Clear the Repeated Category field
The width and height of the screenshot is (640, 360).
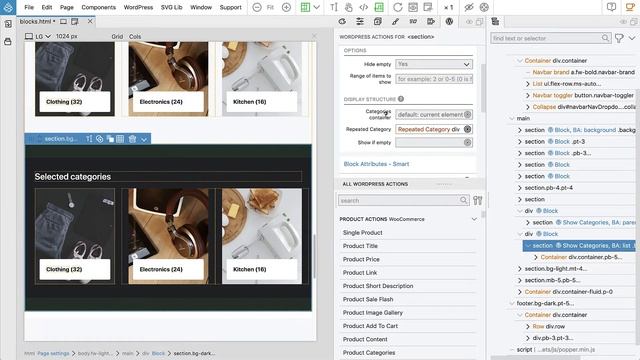pyautogui.click(x=468, y=129)
